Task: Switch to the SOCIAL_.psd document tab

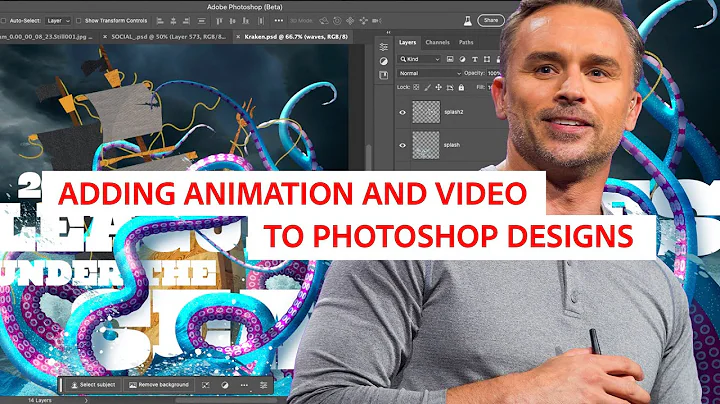Action: [x=169, y=37]
